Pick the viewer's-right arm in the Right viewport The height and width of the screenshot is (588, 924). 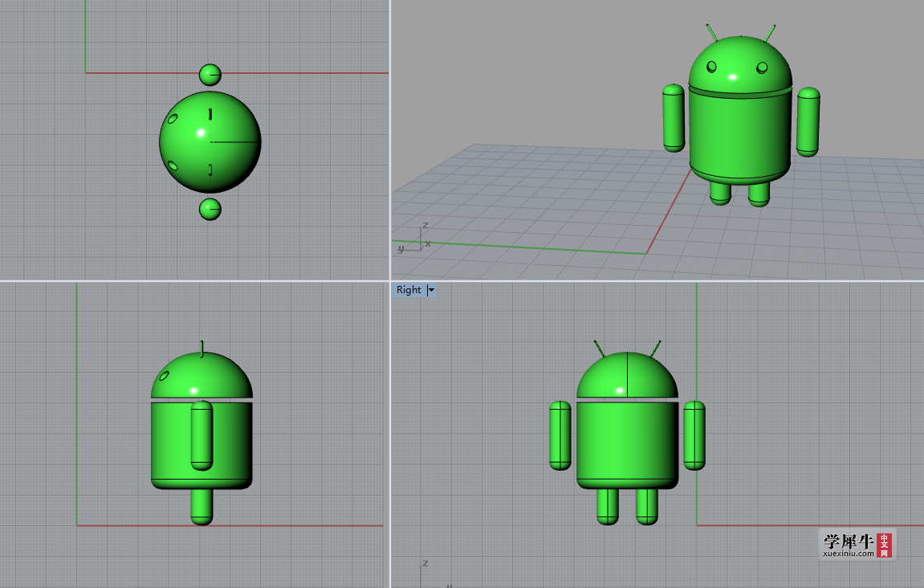coord(694,436)
